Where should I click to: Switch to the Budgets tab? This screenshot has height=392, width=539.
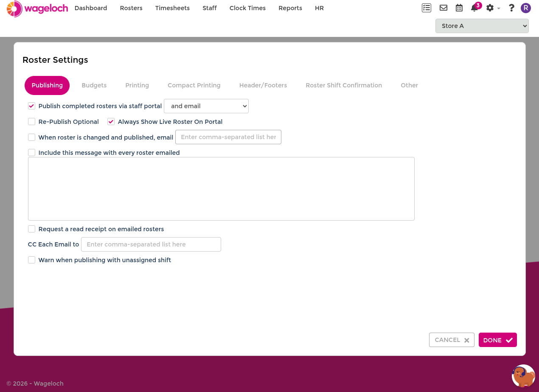click(x=94, y=85)
